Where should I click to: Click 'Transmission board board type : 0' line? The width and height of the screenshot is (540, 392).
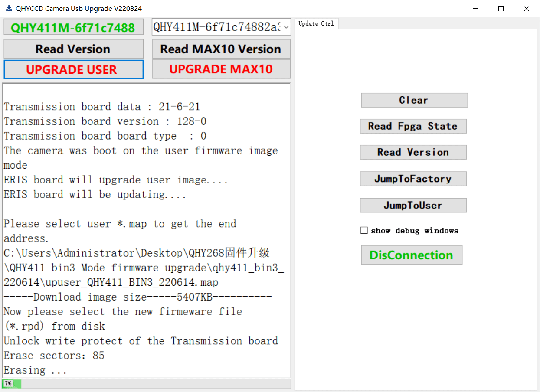[105, 136]
